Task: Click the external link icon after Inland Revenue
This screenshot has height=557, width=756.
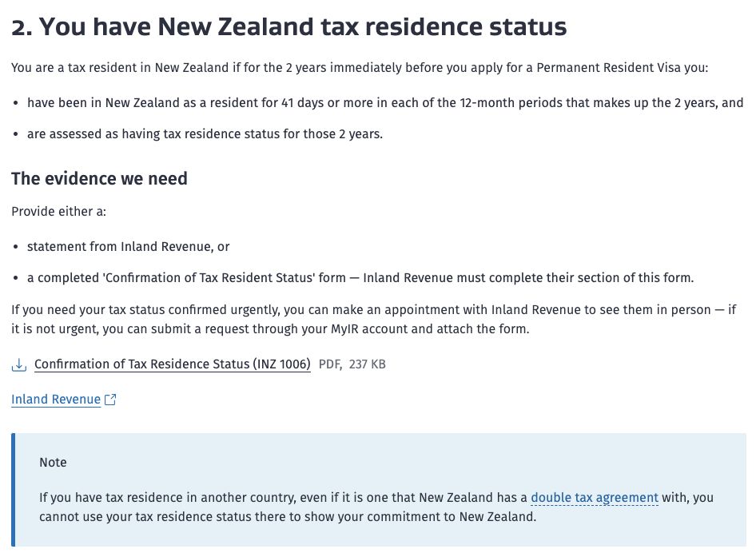Action: [x=110, y=400]
